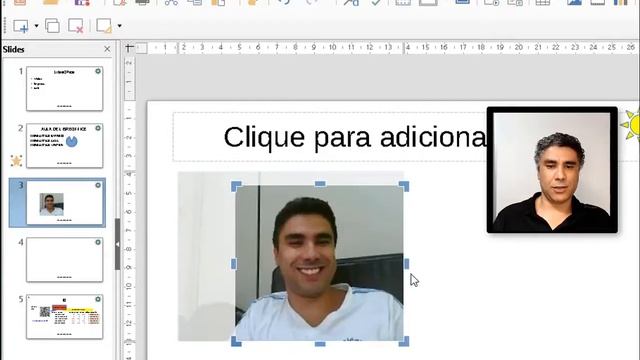This screenshot has height=360, width=640.
Task: Click the bottom-left corner handle of the image
Action: [x=236, y=342]
